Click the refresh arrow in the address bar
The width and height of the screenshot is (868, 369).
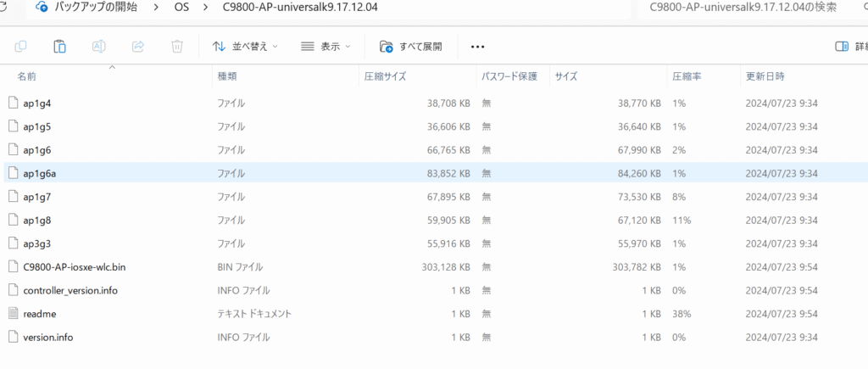tap(3, 7)
